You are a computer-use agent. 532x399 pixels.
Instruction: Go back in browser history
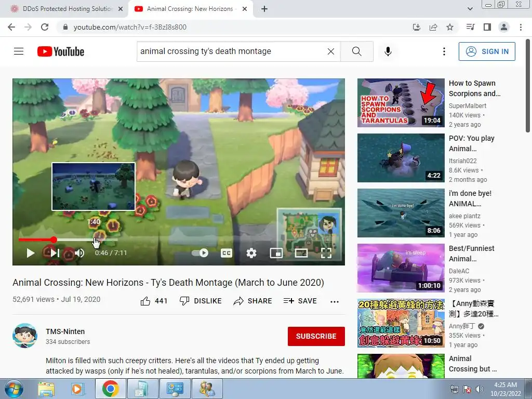[x=11, y=27]
